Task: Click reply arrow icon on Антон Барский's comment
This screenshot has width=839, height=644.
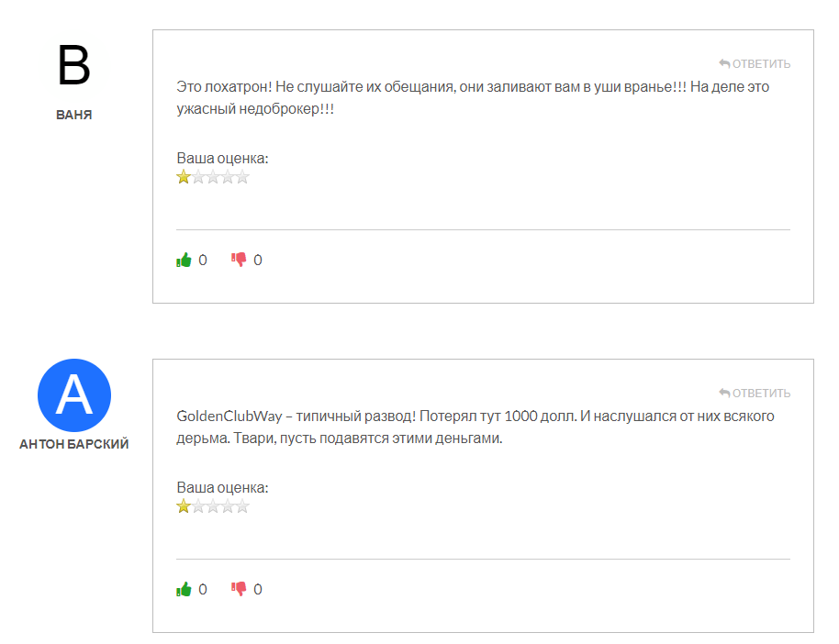Action: click(x=724, y=393)
